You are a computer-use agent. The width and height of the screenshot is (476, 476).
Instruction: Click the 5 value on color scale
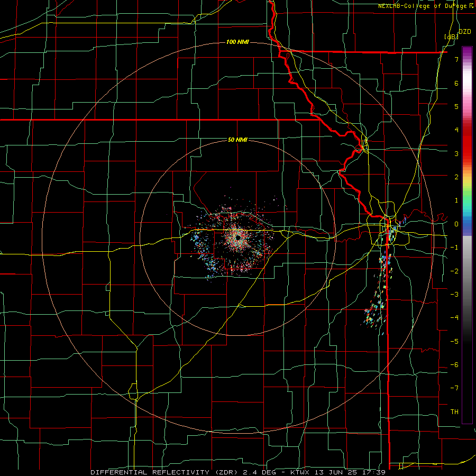pos(456,106)
